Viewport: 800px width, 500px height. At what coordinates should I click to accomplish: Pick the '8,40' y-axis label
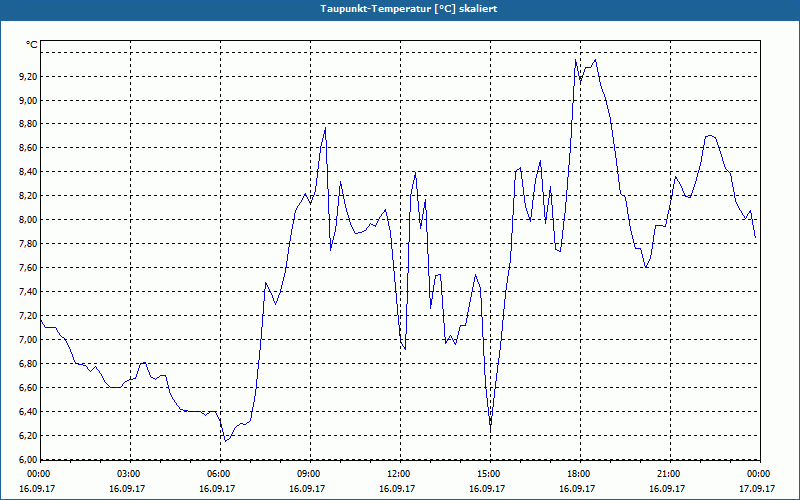(28, 172)
